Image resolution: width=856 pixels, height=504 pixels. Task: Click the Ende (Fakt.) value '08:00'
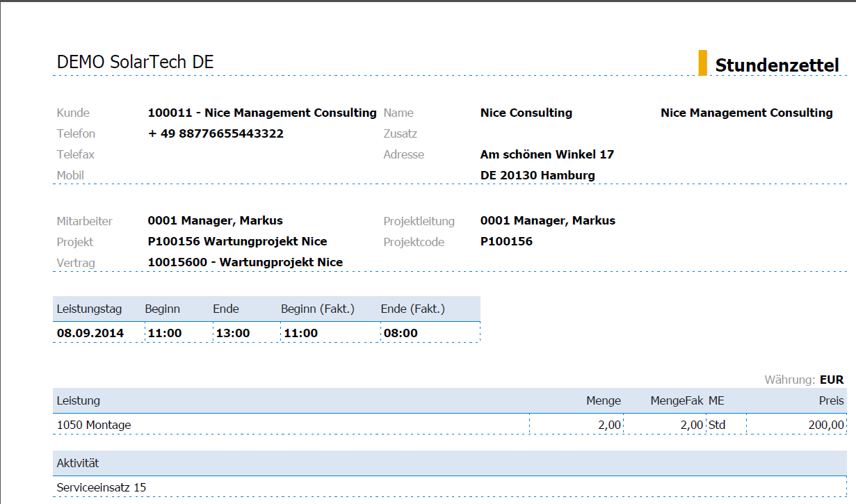point(401,333)
